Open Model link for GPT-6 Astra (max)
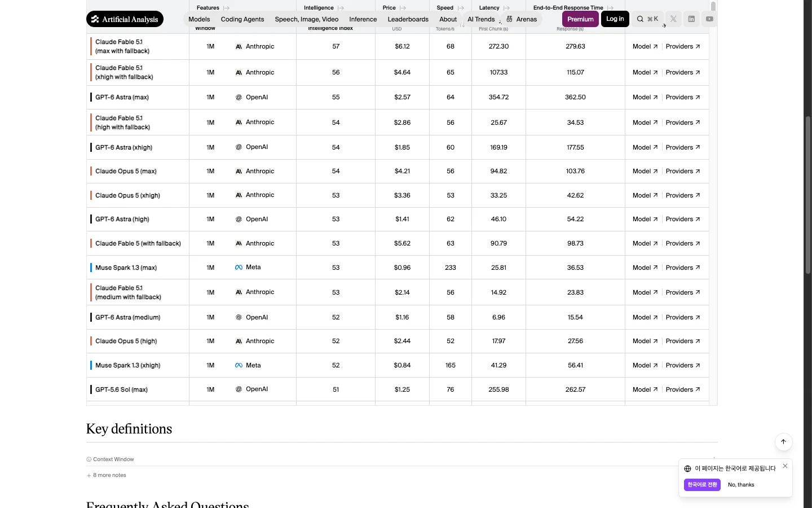812x508 pixels. tap(645, 98)
